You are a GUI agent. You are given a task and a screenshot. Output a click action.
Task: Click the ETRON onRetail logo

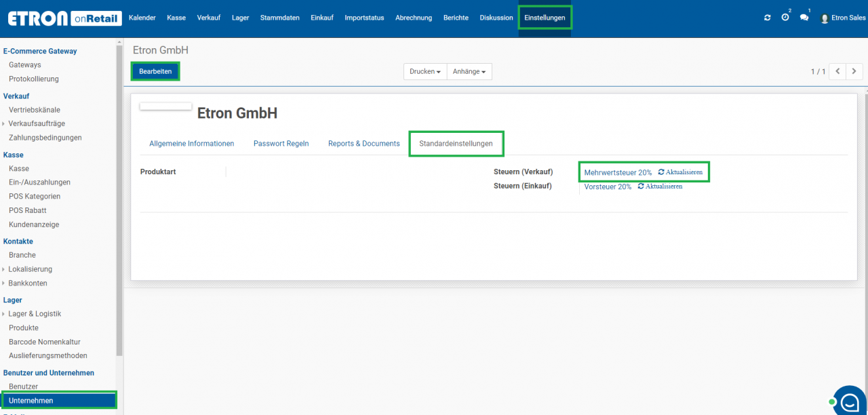tap(64, 18)
